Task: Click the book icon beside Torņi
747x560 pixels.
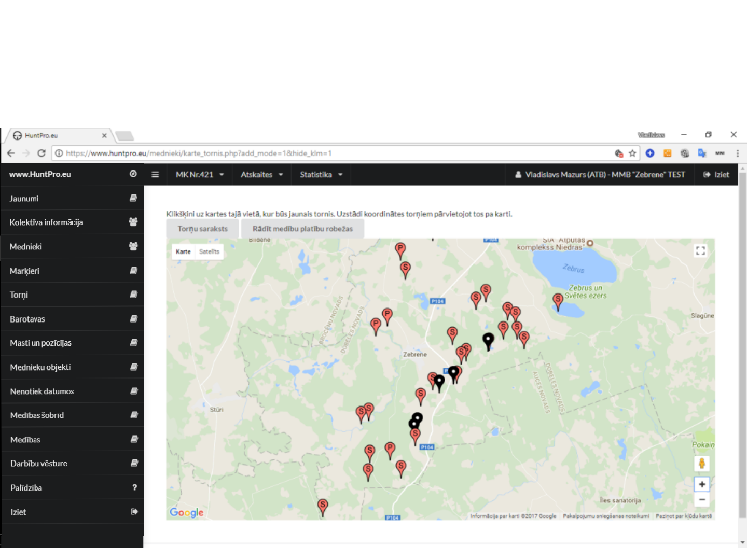Action: coord(133,295)
